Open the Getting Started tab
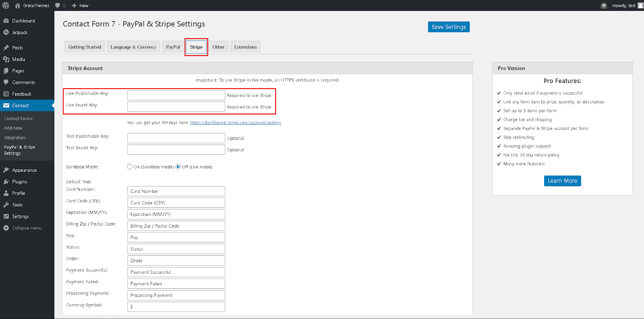 (85, 47)
